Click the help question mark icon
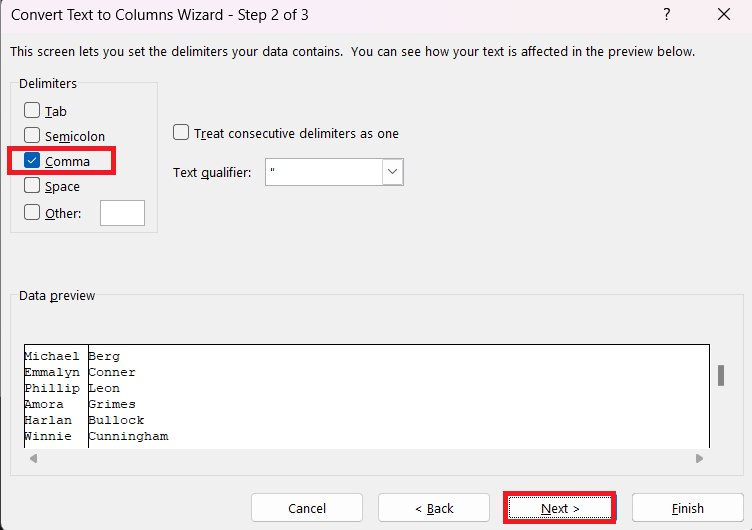Viewport: 752px width, 530px height. point(667,14)
